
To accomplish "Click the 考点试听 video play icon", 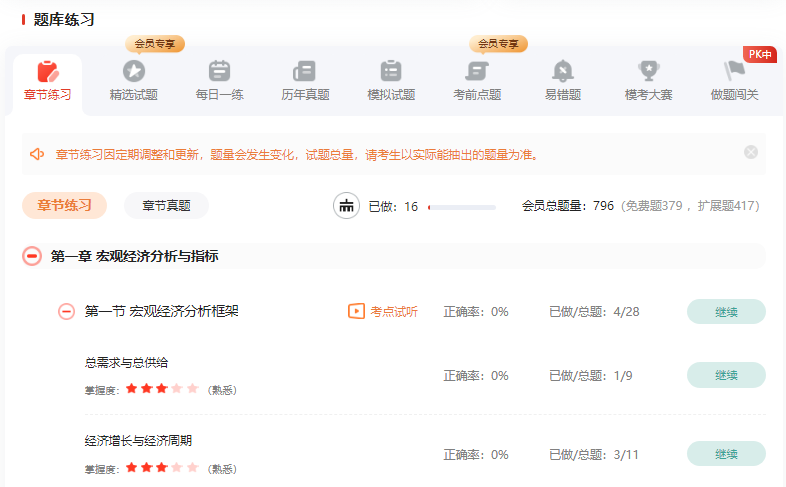I will click(x=356, y=311).
